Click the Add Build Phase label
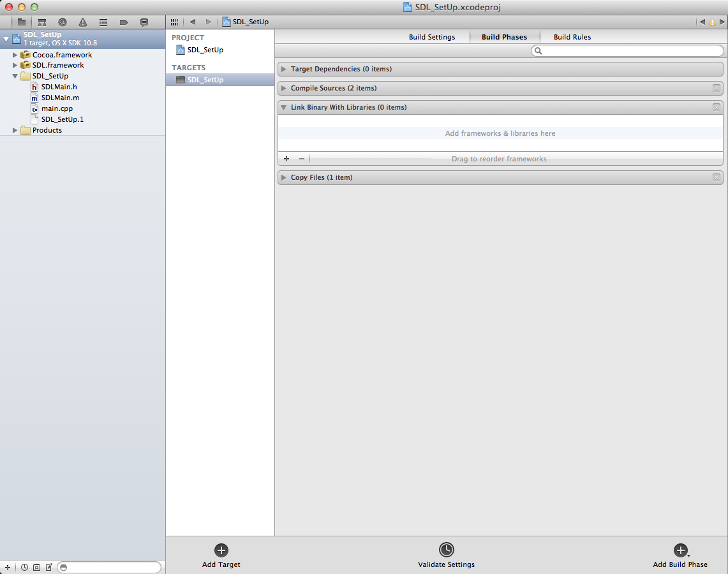728x574 pixels. coord(680,564)
